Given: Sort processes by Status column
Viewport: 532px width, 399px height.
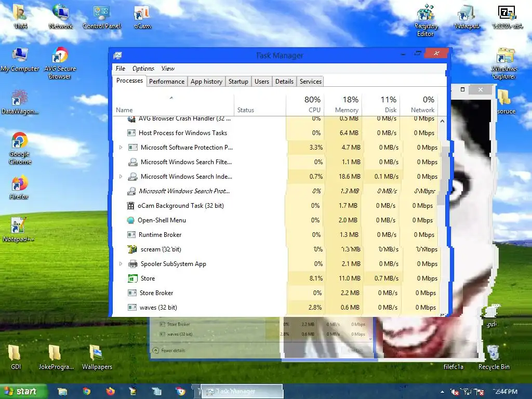Looking at the screenshot, I should coord(260,105).
